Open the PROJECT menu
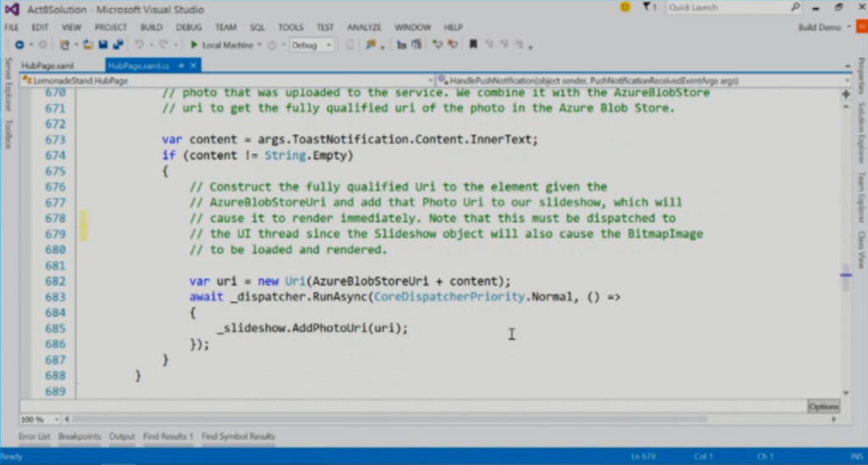The height and width of the screenshot is (465, 868). tap(111, 27)
